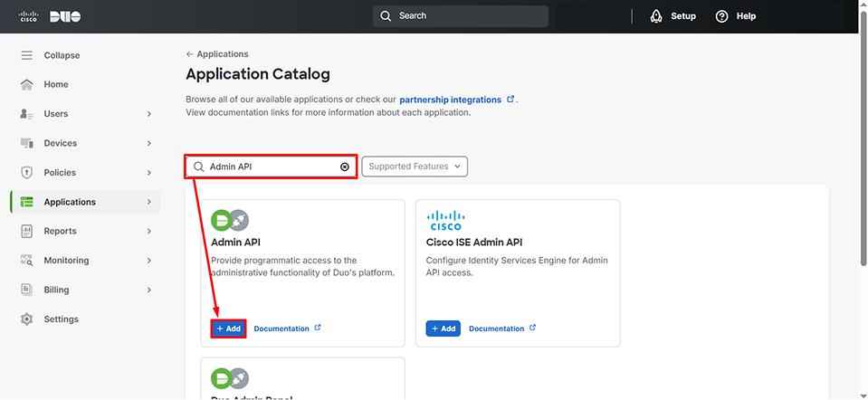The height and width of the screenshot is (400, 868).
Task: Click the Admin API application logo
Action: pyautogui.click(x=230, y=221)
